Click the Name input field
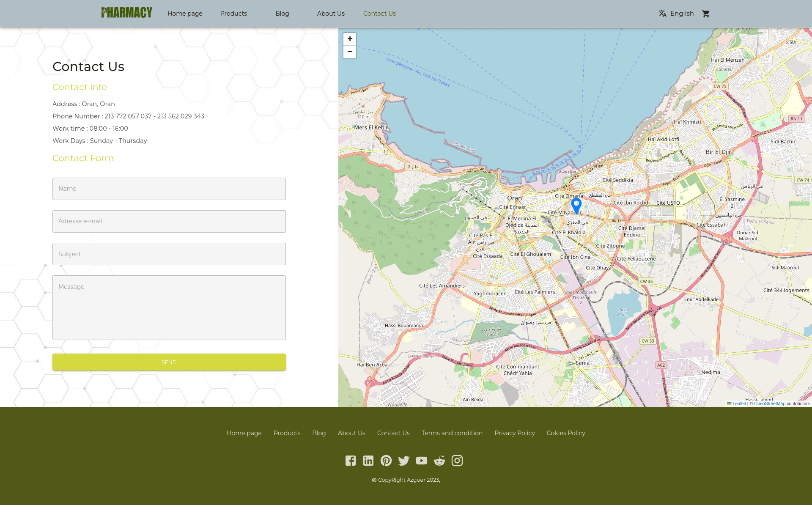812x505 pixels. [x=169, y=189]
